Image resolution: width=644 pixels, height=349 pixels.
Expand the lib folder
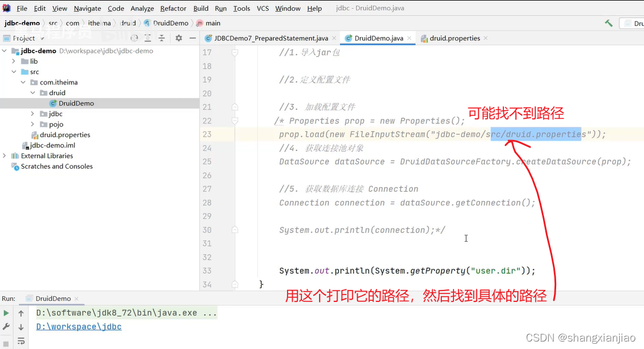14,61
